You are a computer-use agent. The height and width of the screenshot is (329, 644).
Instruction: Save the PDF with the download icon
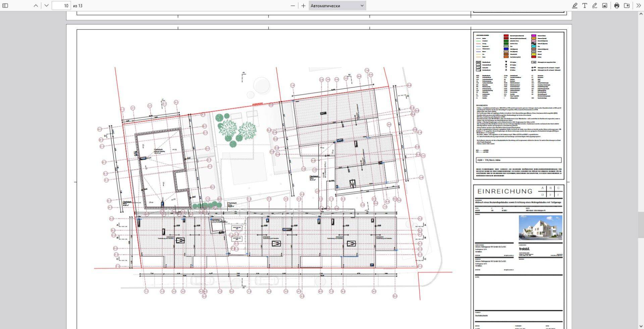(627, 6)
